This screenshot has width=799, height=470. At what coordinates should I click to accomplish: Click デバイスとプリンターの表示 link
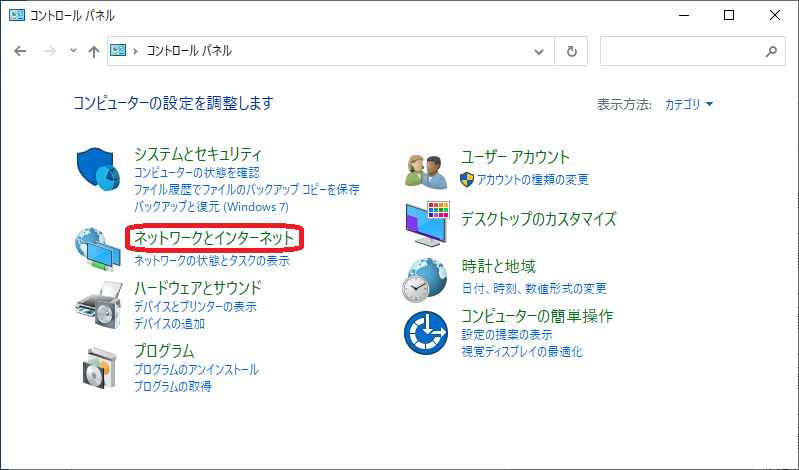point(195,307)
